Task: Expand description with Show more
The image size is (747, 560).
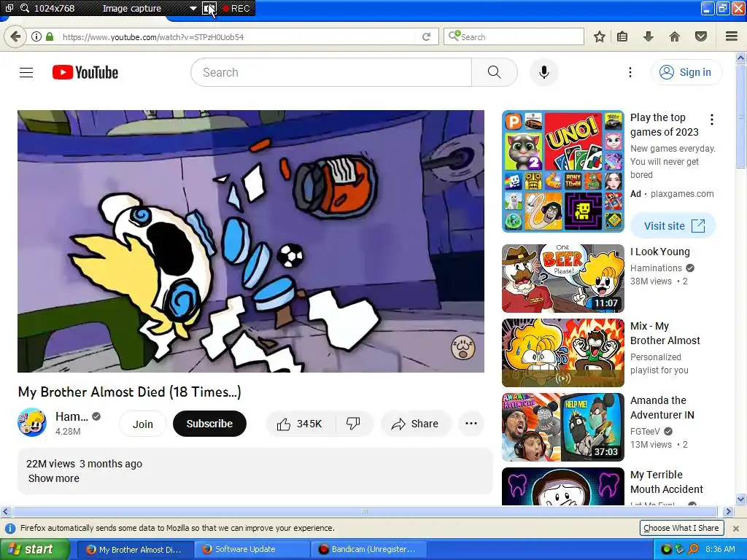Action: 54,478
